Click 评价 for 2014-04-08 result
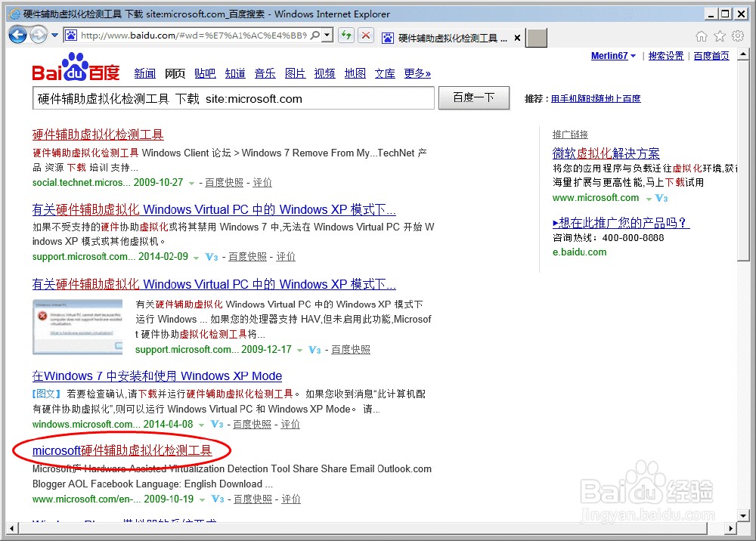Screen dimensions: 756x541 tap(290, 425)
